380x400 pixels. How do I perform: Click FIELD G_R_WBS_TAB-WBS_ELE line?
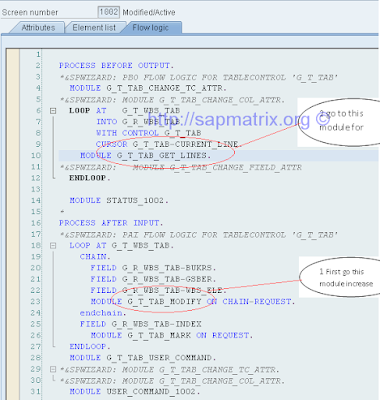[159, 290]
